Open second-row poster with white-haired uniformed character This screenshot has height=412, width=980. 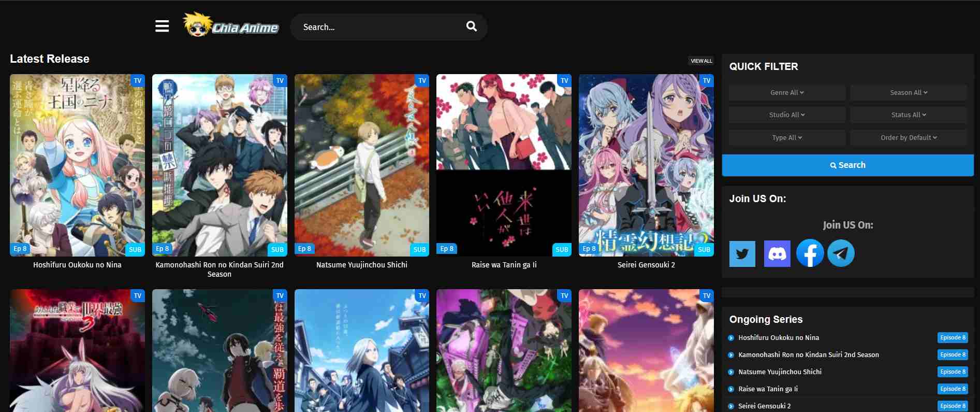[x=362, y=351]
